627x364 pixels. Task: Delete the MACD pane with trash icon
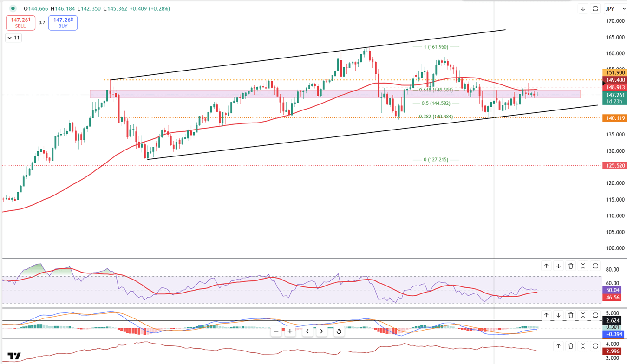[x=571, y=315]
